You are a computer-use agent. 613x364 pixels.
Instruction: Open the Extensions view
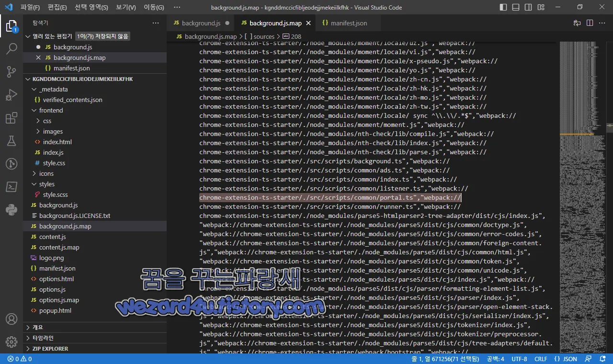coord(11,118)
